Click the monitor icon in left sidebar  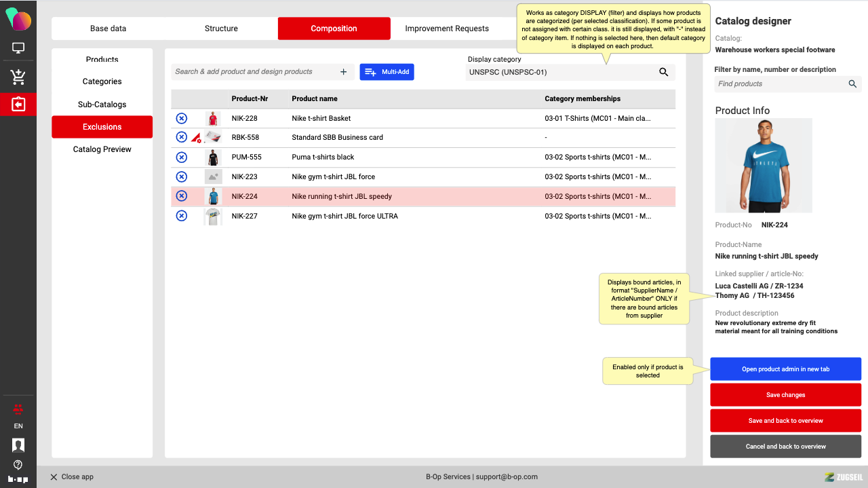click(x=18, y=49)
